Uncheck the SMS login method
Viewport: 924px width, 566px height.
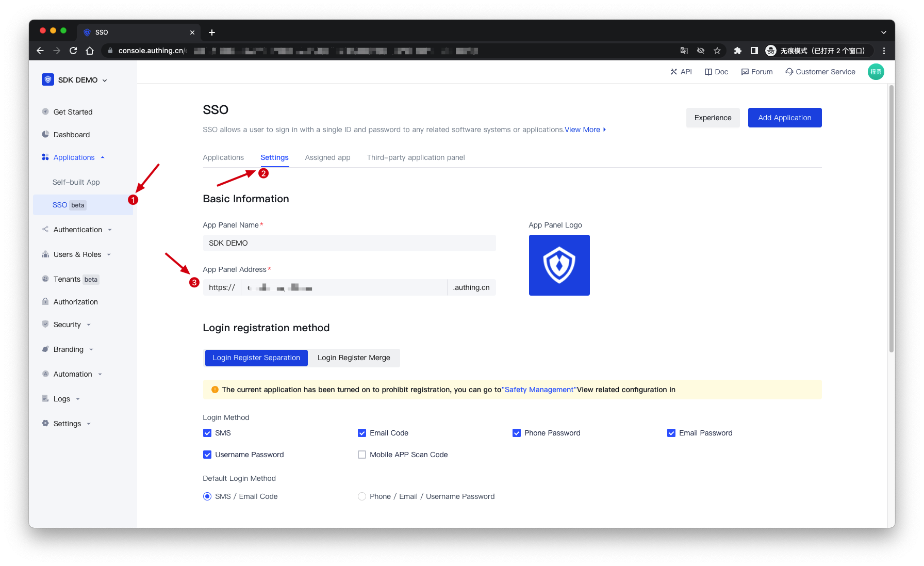207,433
